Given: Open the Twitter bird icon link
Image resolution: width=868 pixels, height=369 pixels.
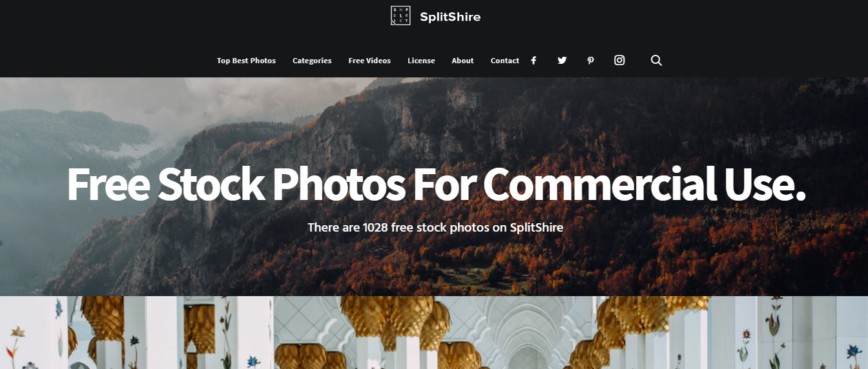Looking at the screenshot, I should point(562,61).
